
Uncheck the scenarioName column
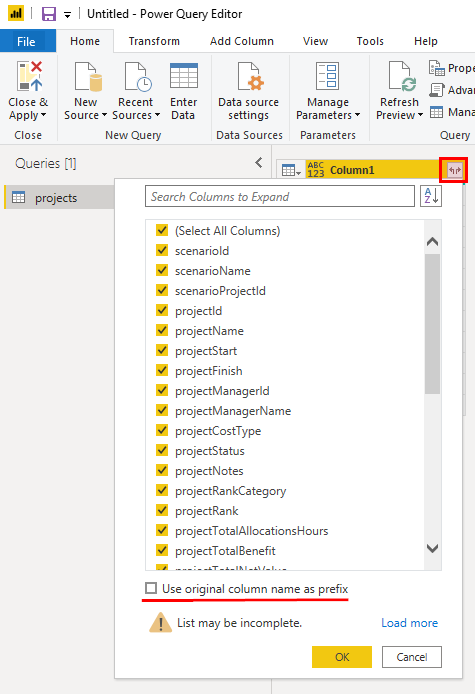[x=162, y=270]
